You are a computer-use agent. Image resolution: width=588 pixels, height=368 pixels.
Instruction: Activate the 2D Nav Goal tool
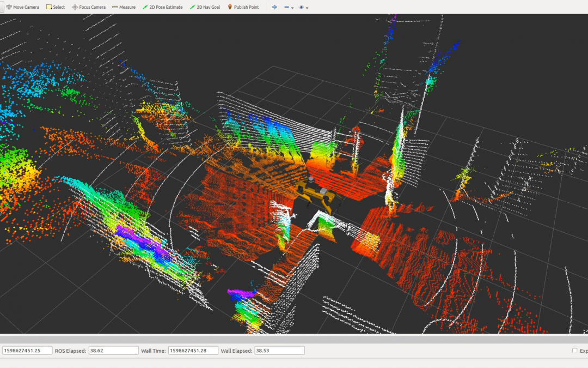(x=205, y=7)
